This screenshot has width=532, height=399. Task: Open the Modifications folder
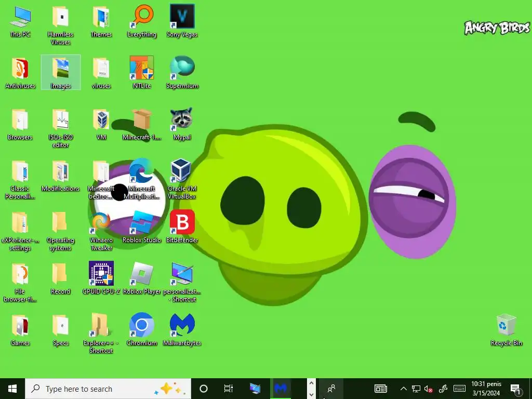(x=60, y=176)
